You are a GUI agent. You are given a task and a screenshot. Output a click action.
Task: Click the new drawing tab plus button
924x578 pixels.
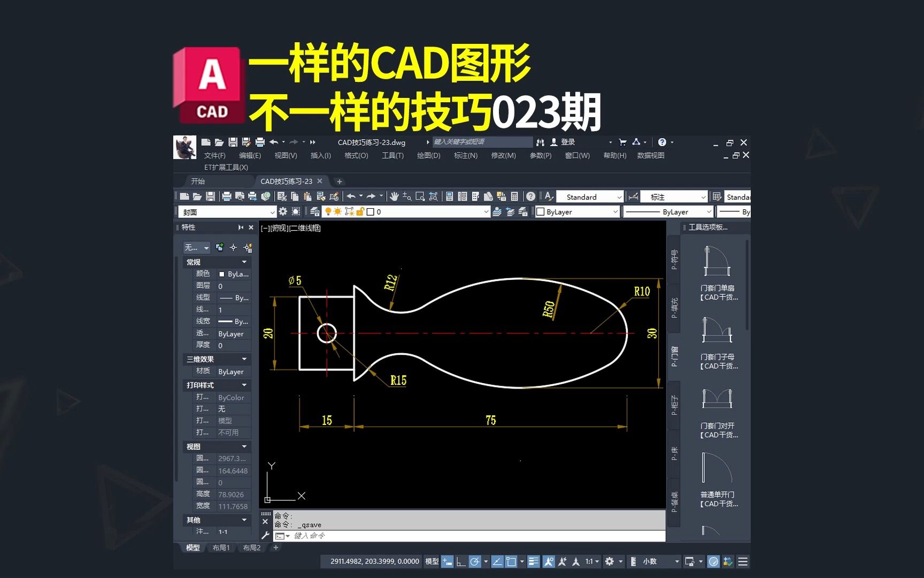[x=339, y=181]
